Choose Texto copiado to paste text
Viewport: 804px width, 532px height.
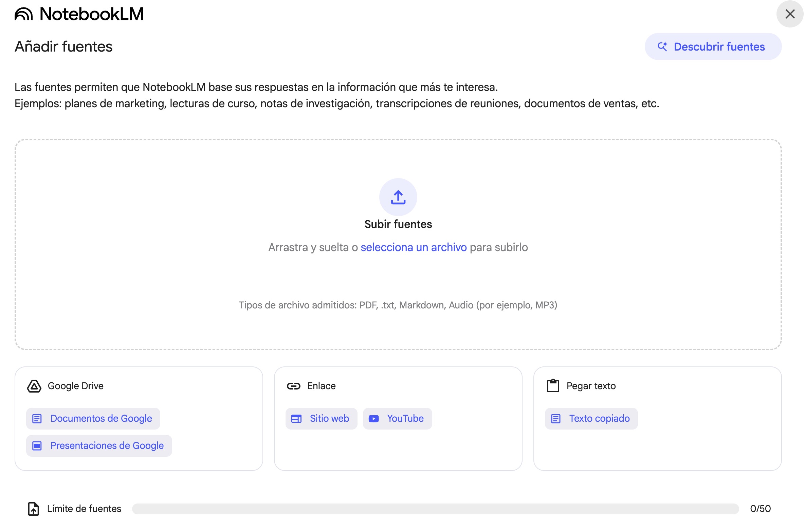pos(591,419)
